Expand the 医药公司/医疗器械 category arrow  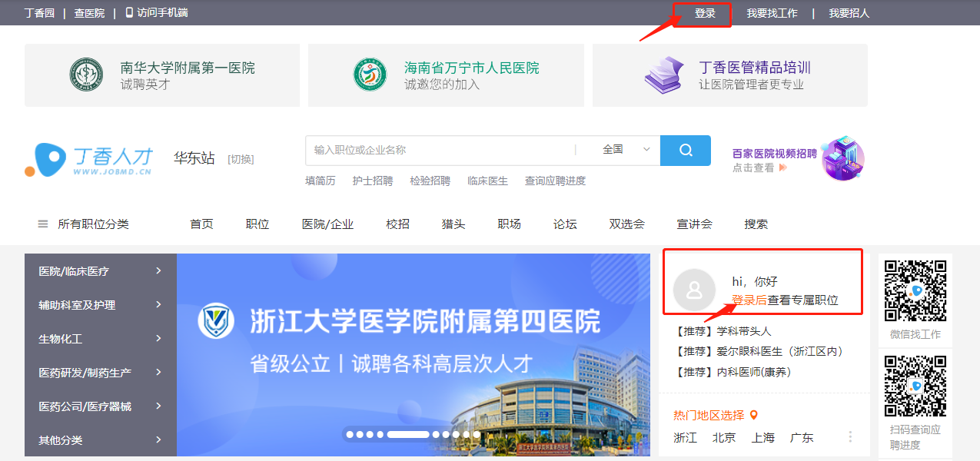click(x=158, y=406)
